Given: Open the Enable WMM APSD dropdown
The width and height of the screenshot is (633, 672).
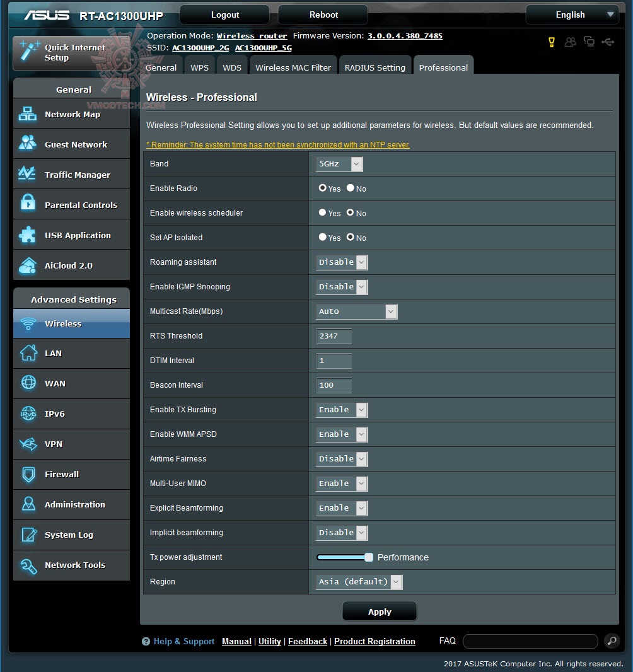Looking at the screenshot, I should (x=342, y=434).
